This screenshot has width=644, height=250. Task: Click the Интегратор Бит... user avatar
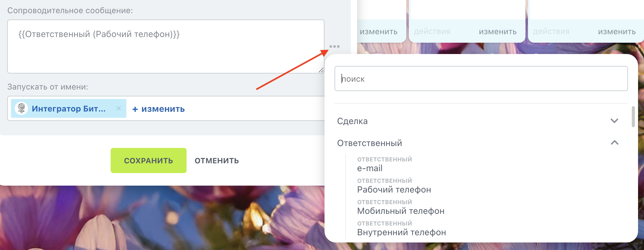(x=21, y=108)
